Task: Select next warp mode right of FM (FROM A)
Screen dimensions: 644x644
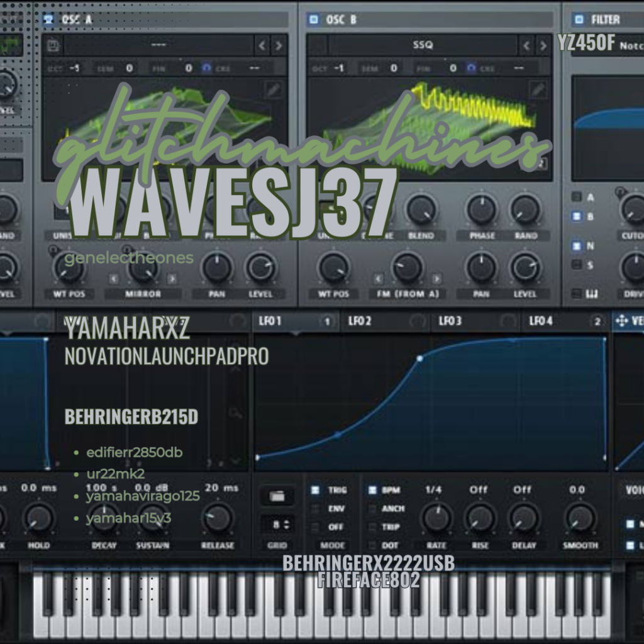Action: click(x=436, y=279)
